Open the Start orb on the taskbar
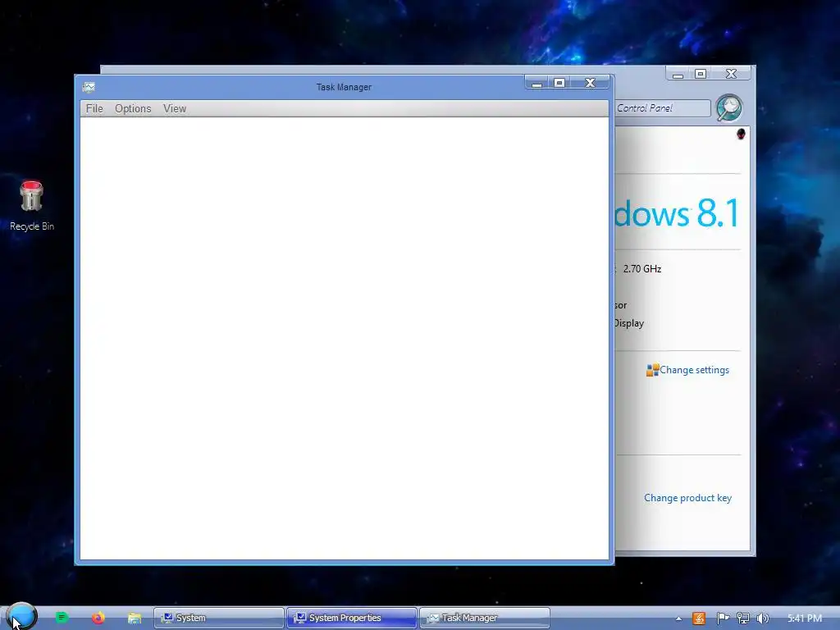 pyautogui.click(x=21, y=617)
